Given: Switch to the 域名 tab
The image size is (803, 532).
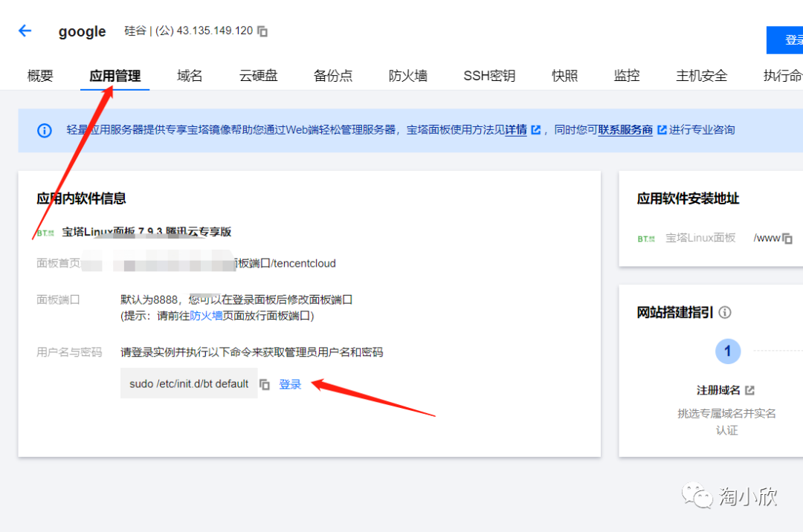Looking at the screenshot, I should (x=190, y=76).
